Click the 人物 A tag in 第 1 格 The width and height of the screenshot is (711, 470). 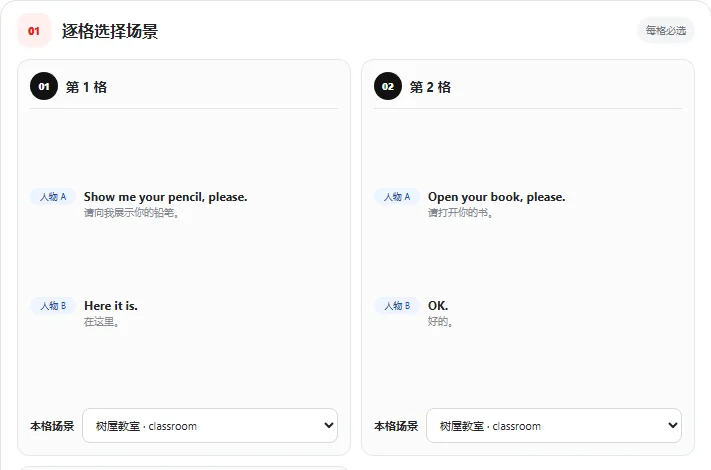point(53,197)
